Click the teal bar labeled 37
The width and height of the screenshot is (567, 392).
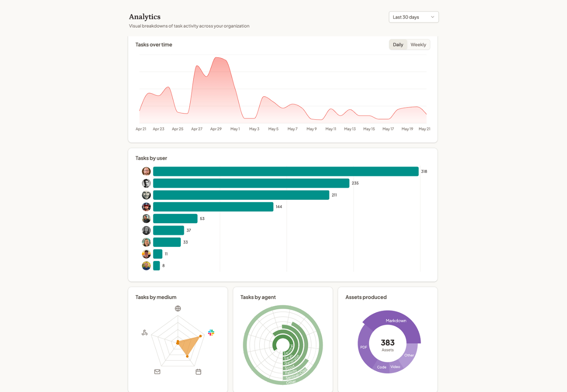(169, 230)
